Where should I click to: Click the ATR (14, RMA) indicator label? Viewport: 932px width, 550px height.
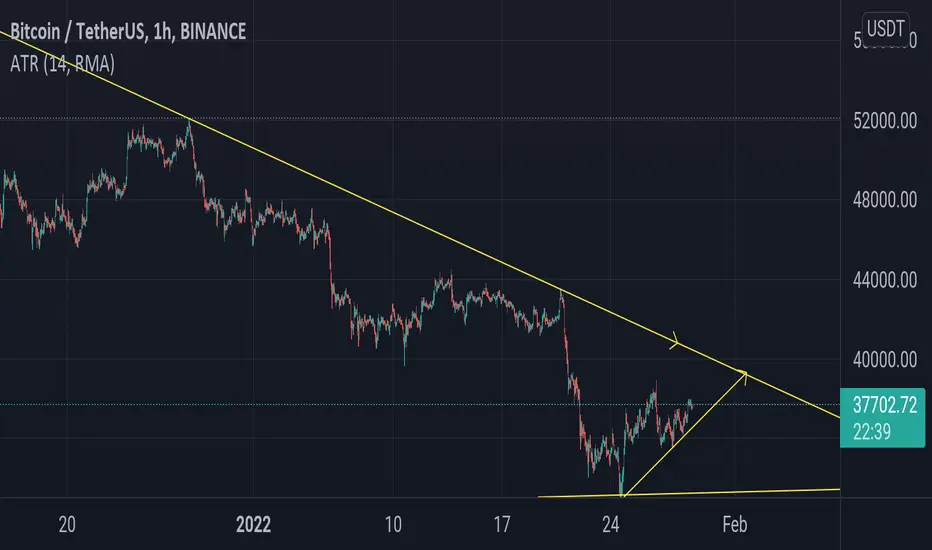tap(62, 64)
